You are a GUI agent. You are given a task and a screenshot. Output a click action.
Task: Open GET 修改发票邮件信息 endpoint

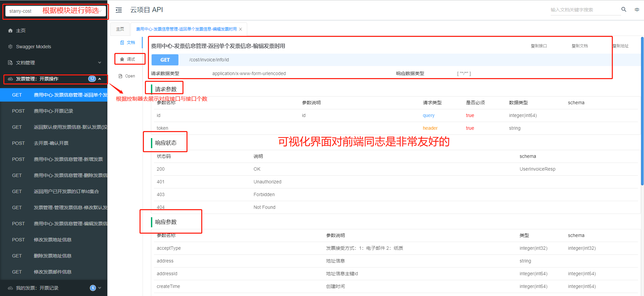pos(54,272)
